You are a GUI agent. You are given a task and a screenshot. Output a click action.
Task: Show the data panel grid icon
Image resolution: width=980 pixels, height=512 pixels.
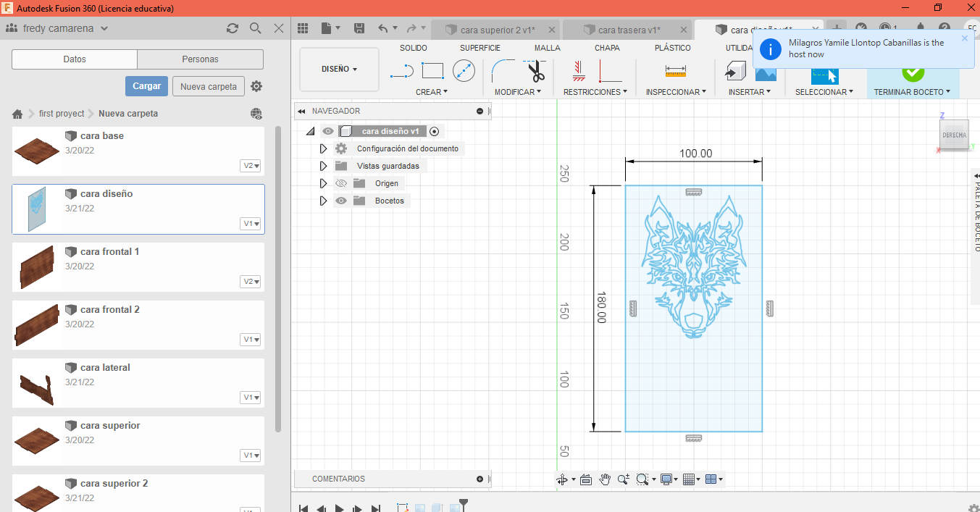tap(303, 28)
